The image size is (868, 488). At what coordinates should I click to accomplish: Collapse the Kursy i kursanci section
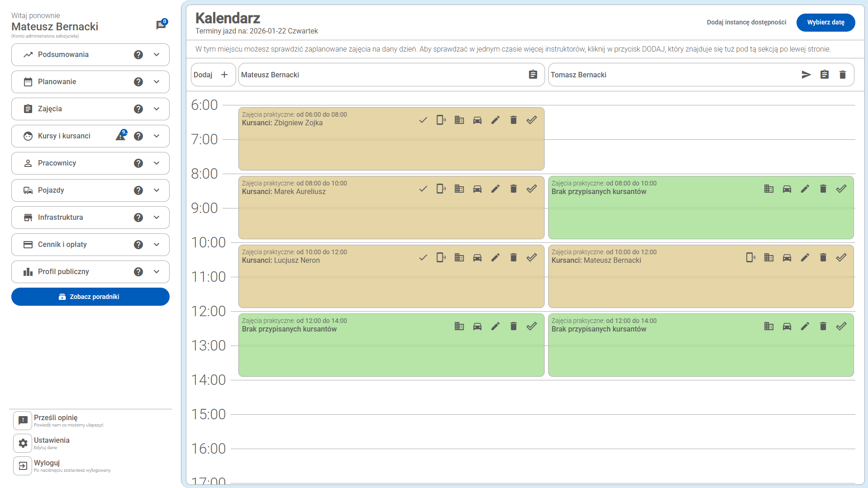(x=157, y=136)
